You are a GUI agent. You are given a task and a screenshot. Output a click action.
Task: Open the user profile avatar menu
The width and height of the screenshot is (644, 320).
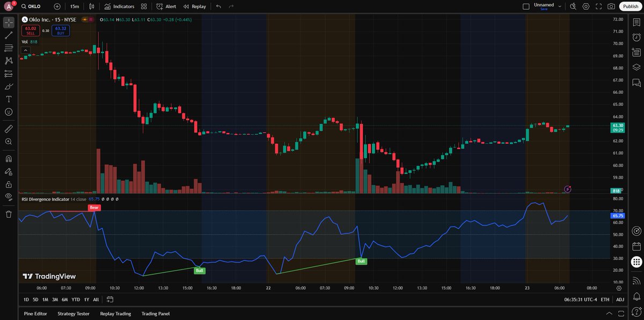coord(9,6)
